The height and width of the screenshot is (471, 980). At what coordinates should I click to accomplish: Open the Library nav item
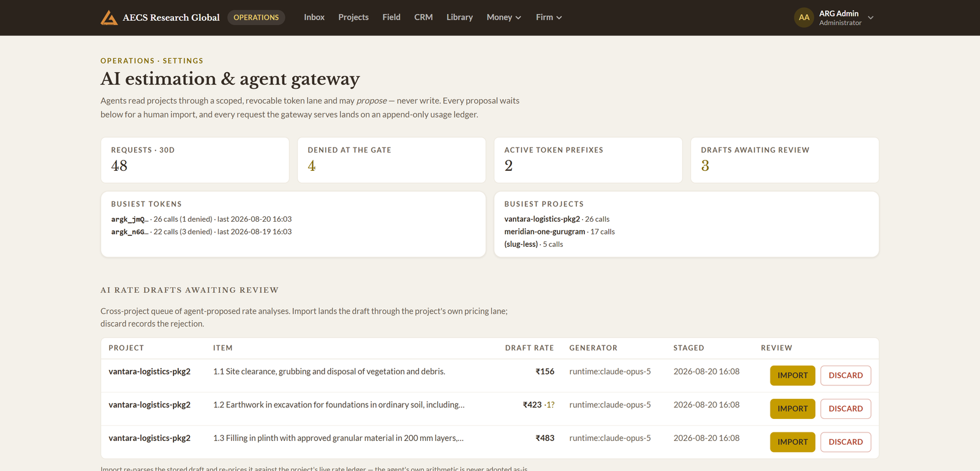click(459, 17)
